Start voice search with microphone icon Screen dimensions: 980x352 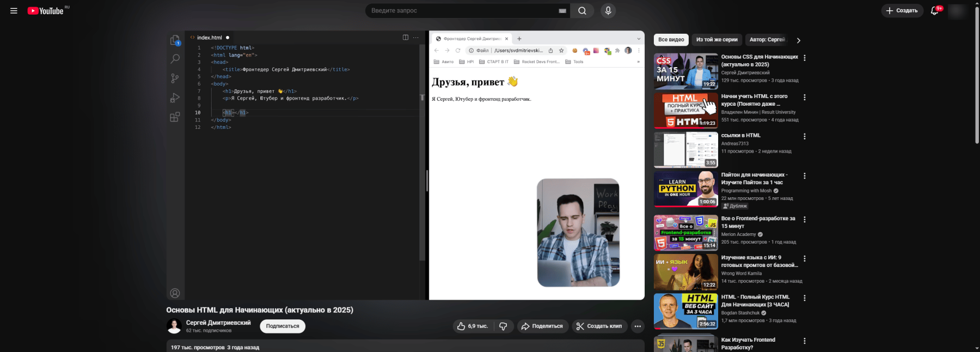(608, 11)
